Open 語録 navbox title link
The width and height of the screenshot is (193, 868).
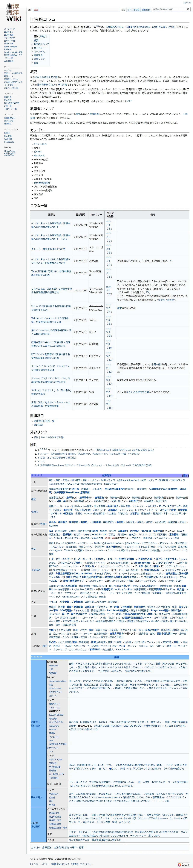pos(117,657)
